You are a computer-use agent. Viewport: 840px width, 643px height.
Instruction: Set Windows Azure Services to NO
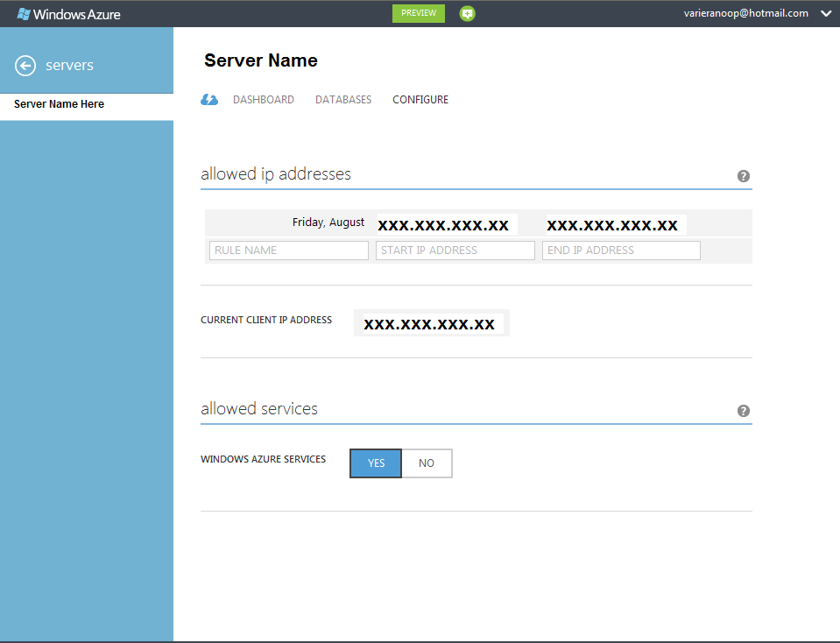tap(427, 463)
